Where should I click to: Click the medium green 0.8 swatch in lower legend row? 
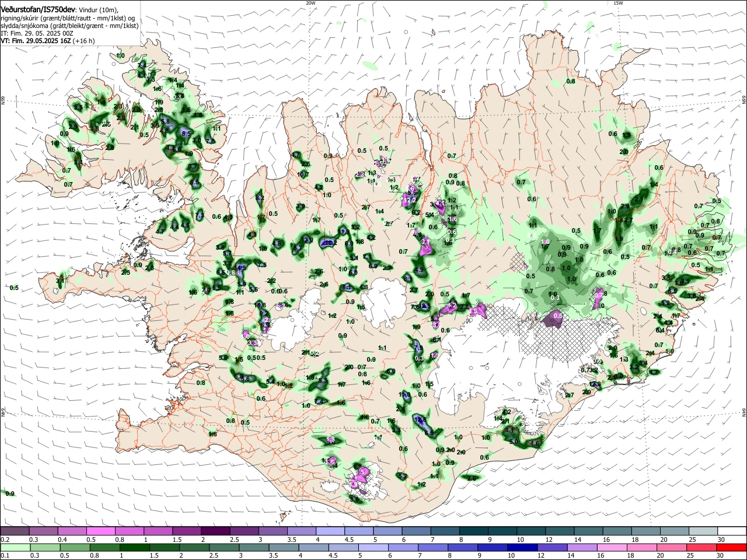click(104, 547)
